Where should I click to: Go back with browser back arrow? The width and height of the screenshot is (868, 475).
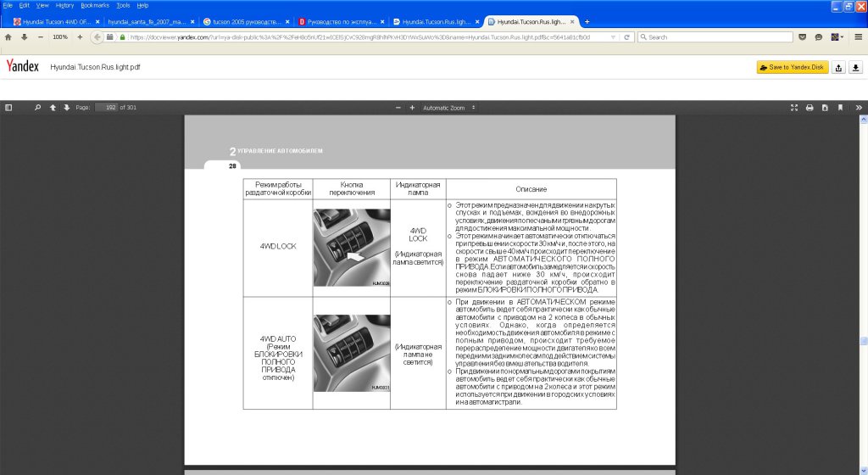97,37
